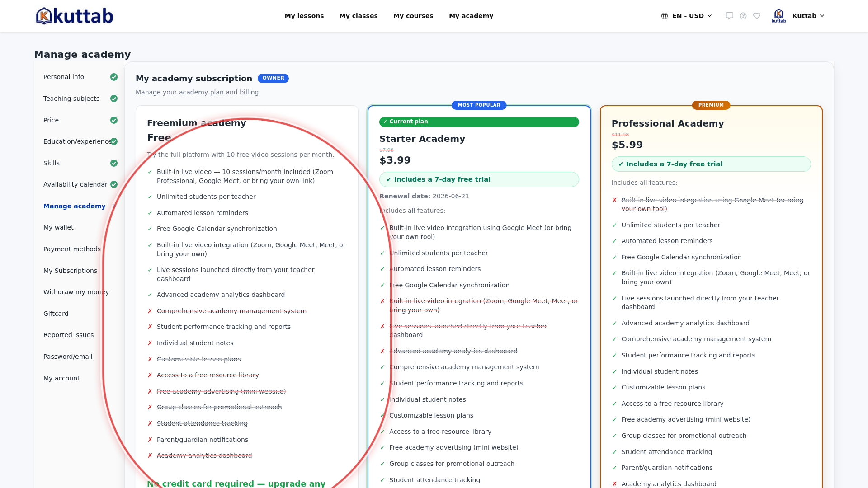Open the Giftcard page
The image size is (868, 488).
pyautogui.click(x=56, y=314)
